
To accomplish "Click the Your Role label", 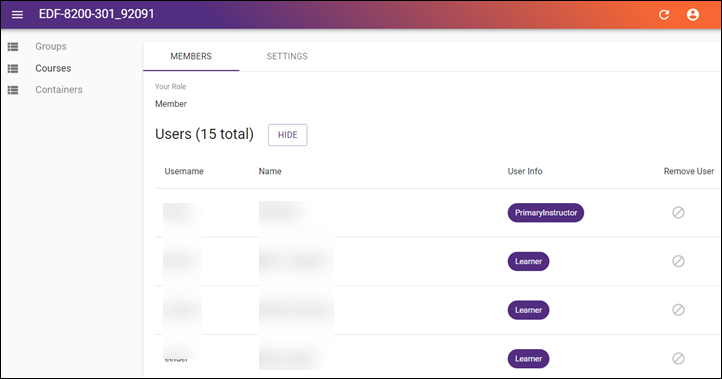I will (x=170, y=87).
